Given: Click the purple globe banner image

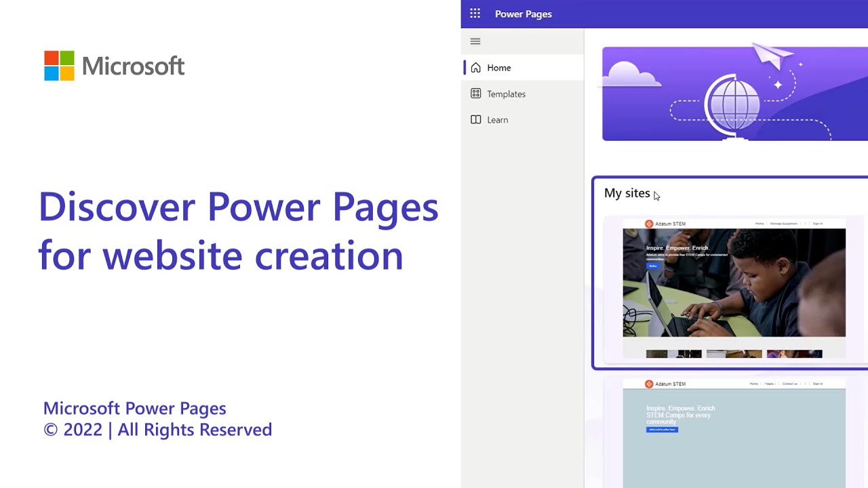Looking at the screenshot, I should [735, 94].
